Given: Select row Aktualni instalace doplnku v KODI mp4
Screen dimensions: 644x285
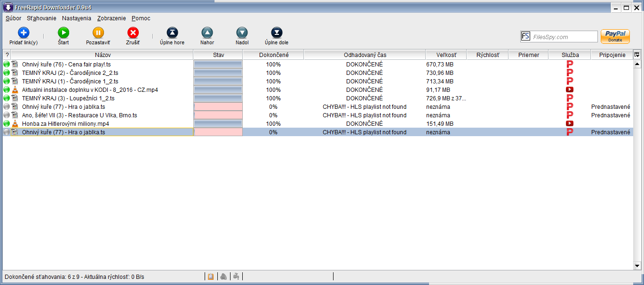Looking at the screenshot, I should click(x=318, y=90).
